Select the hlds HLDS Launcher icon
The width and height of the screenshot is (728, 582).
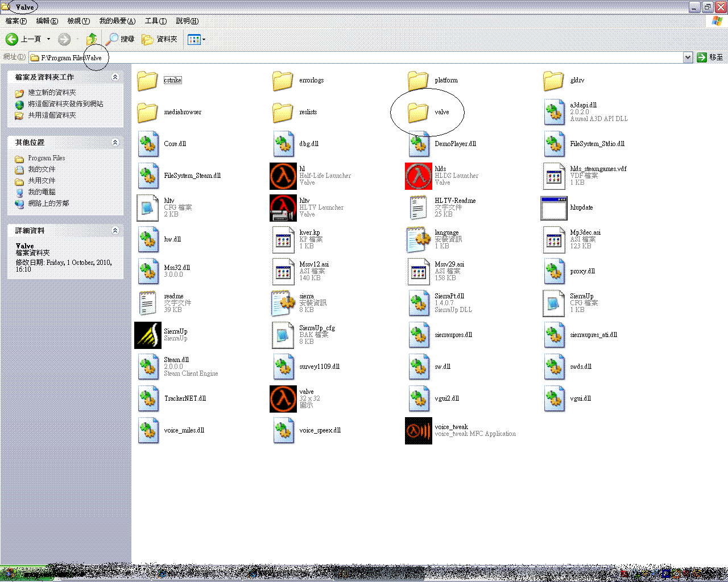click(x=419, y=176)
